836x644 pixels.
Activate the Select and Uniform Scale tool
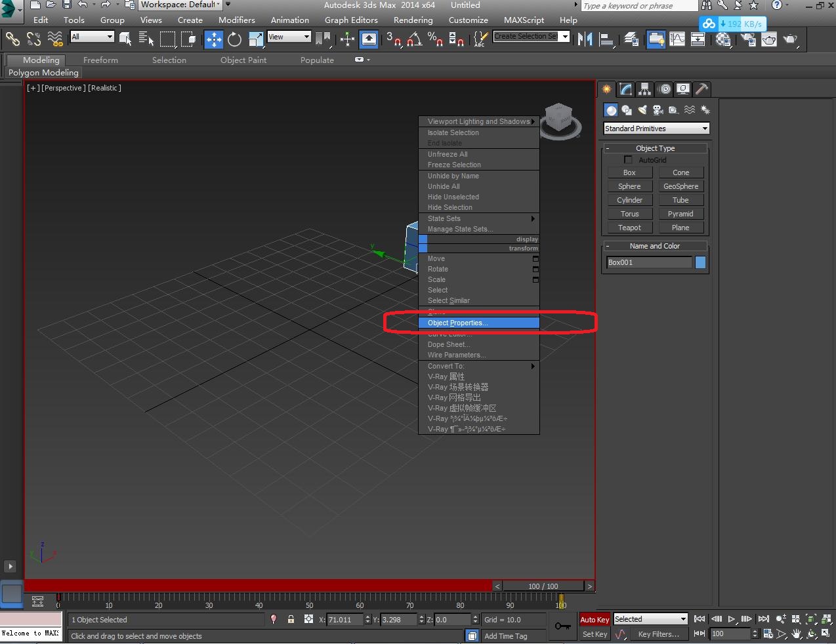click(x=255, y=39)
